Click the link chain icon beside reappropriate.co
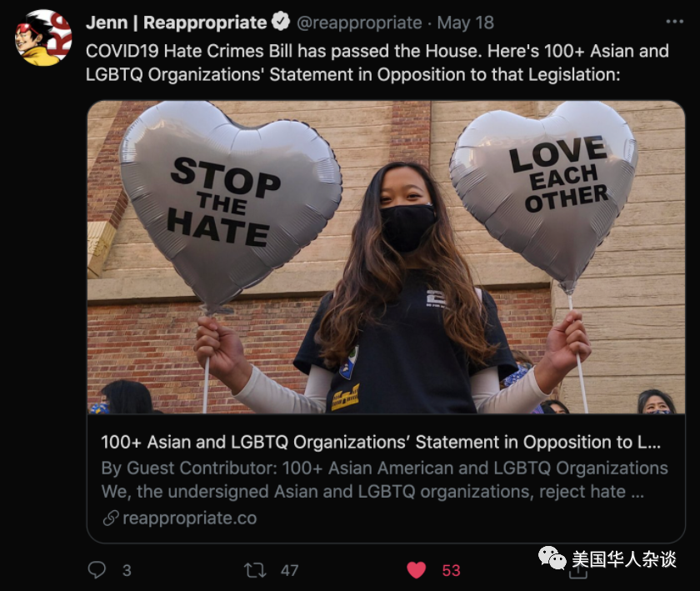Viewport: 700px width, 591px height. coord(111,518)
